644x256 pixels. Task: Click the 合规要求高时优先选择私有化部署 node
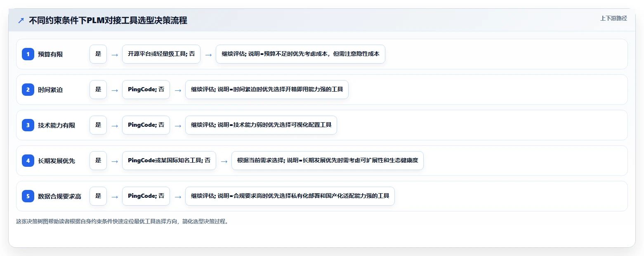(x=290, y=196)
